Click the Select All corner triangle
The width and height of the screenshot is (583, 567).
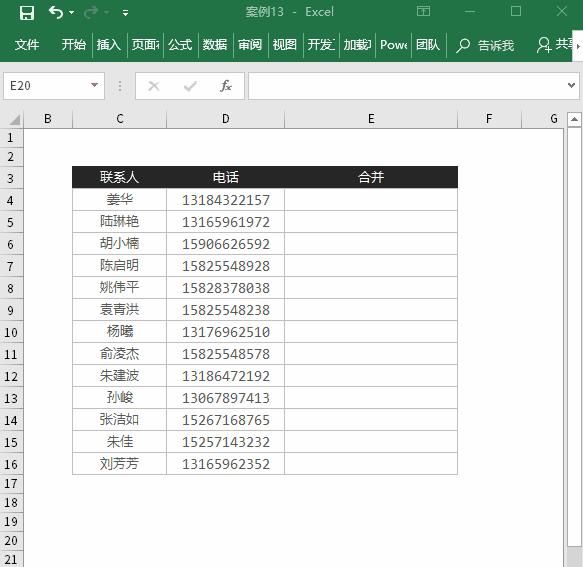[15, 119]
